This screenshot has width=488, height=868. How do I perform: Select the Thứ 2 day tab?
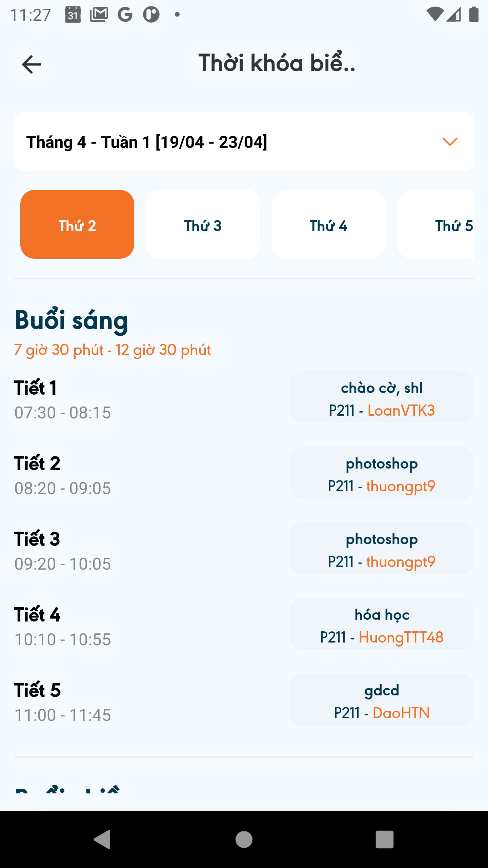(x=77, y=224)
